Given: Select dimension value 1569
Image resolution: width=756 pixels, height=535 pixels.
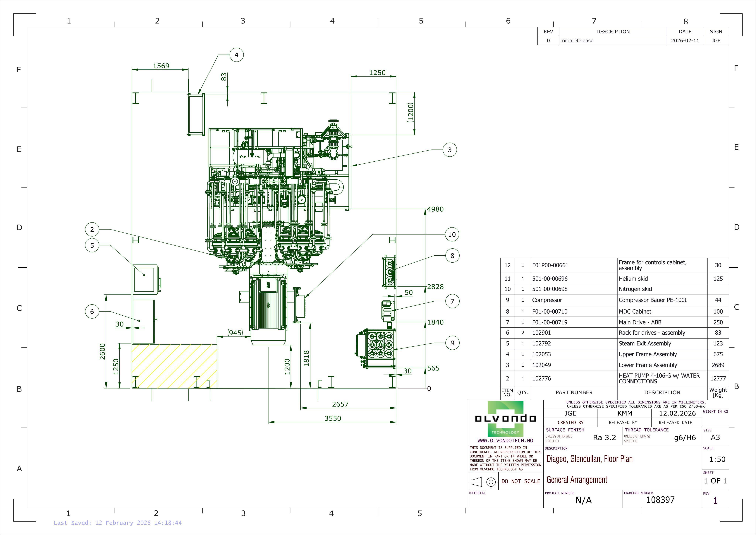Looking at the screenshot, I should (161, 66).
